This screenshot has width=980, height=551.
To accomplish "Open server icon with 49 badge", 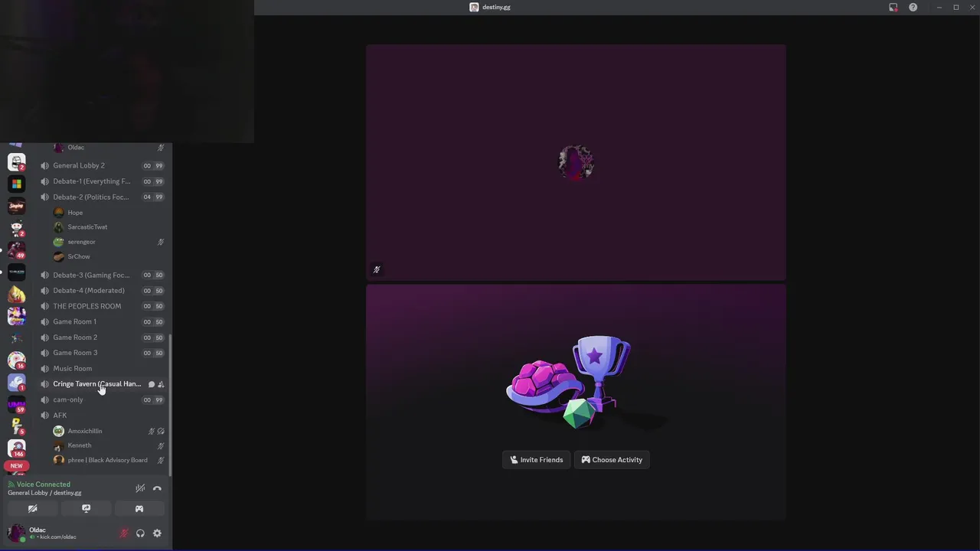I will tap(16, 249).
